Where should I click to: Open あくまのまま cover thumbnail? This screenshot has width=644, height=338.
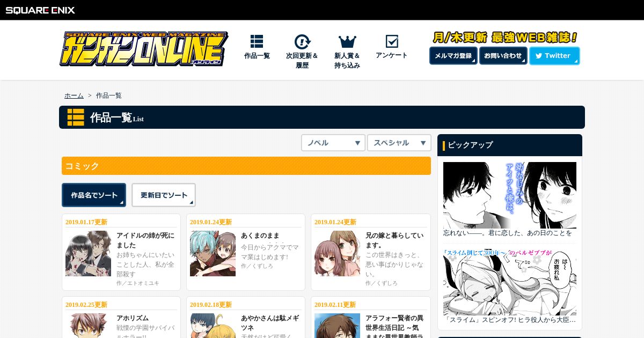[213, 254]
